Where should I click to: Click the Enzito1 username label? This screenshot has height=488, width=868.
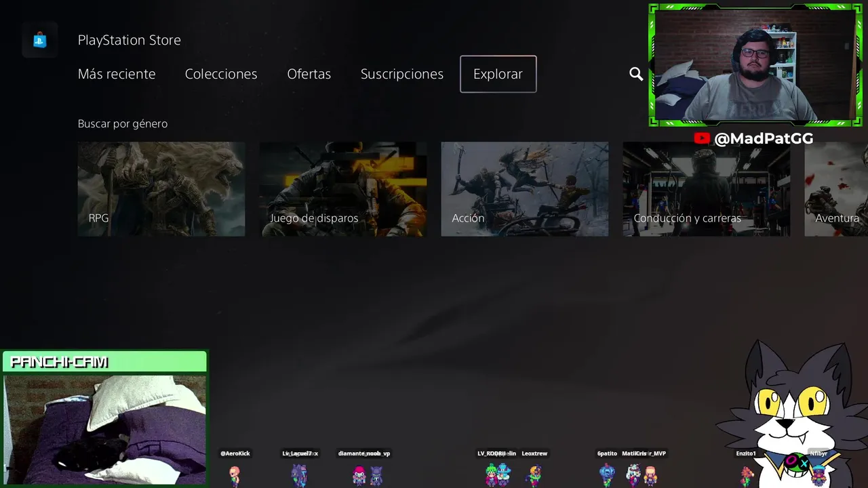[x=746, y=453]
